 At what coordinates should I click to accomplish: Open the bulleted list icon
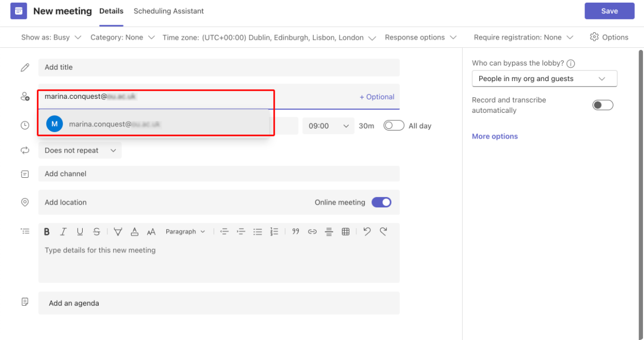[x=258, y=231]
